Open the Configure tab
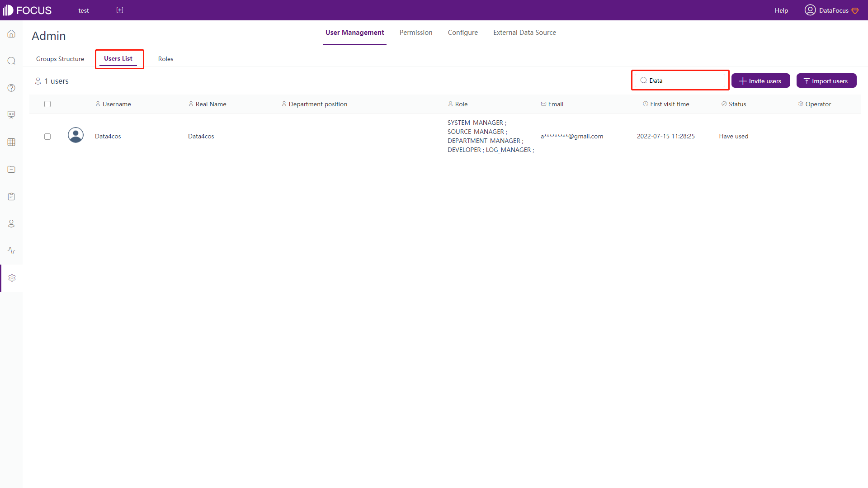This screenshot has width=868, height=488. [x=463, y=33]
